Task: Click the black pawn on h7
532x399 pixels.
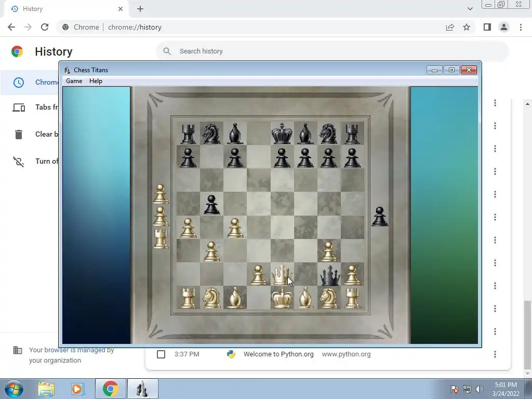Action: [352, 158]
